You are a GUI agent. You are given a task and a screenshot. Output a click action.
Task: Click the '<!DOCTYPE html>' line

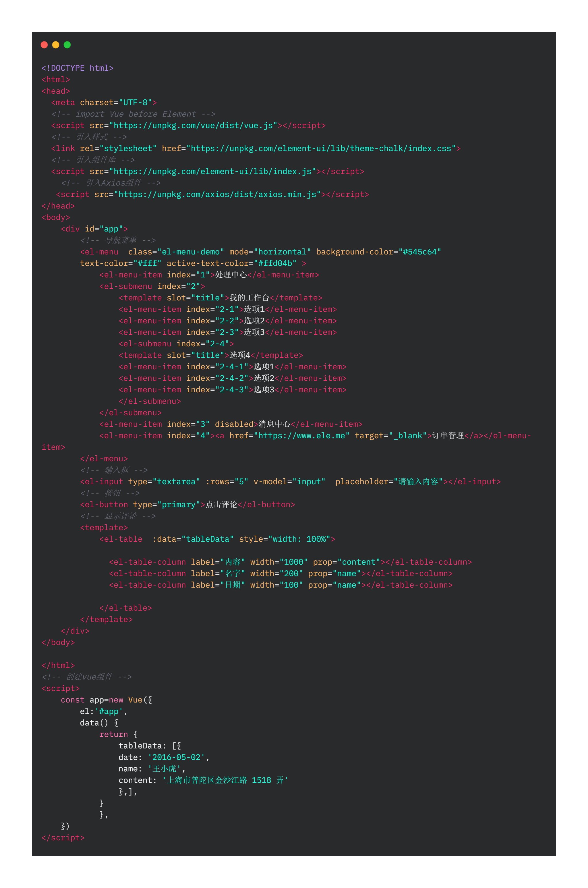click(x=77, y=68)
